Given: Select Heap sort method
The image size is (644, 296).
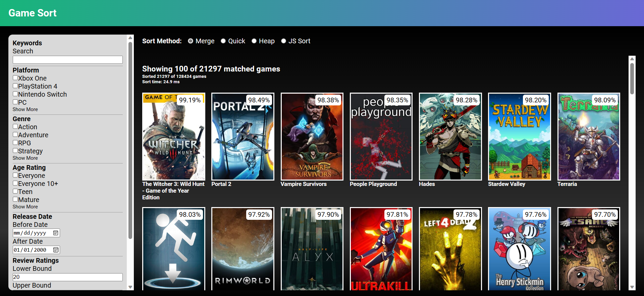Looking at the screenshot, I should pos(254,41).
